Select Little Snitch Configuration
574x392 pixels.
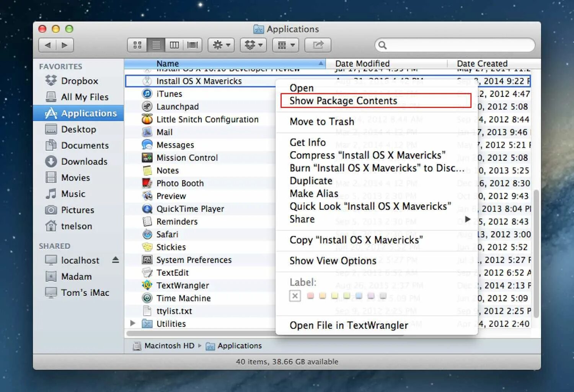[x=199, y=119]
